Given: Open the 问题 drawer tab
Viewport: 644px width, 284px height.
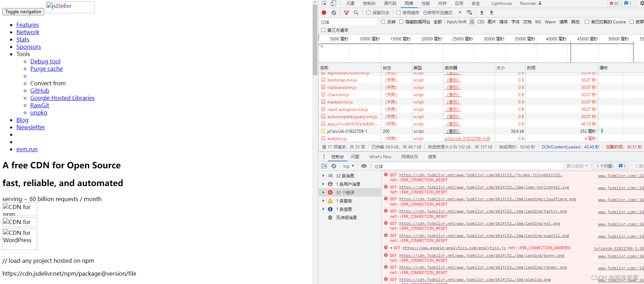Looking at the screenshot, I should click(355, 157).
